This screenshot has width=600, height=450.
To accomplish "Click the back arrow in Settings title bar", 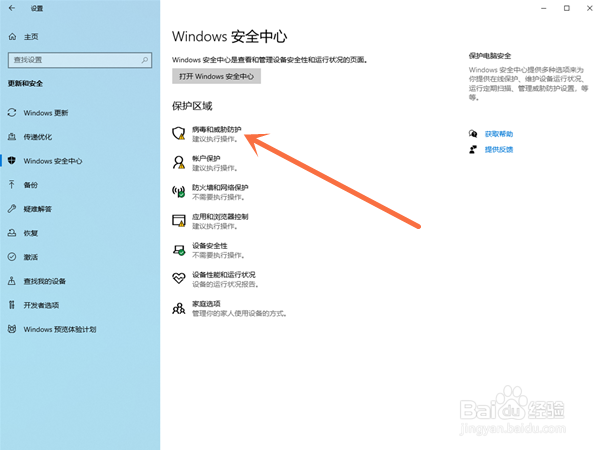I will click(x=12, y=8).
